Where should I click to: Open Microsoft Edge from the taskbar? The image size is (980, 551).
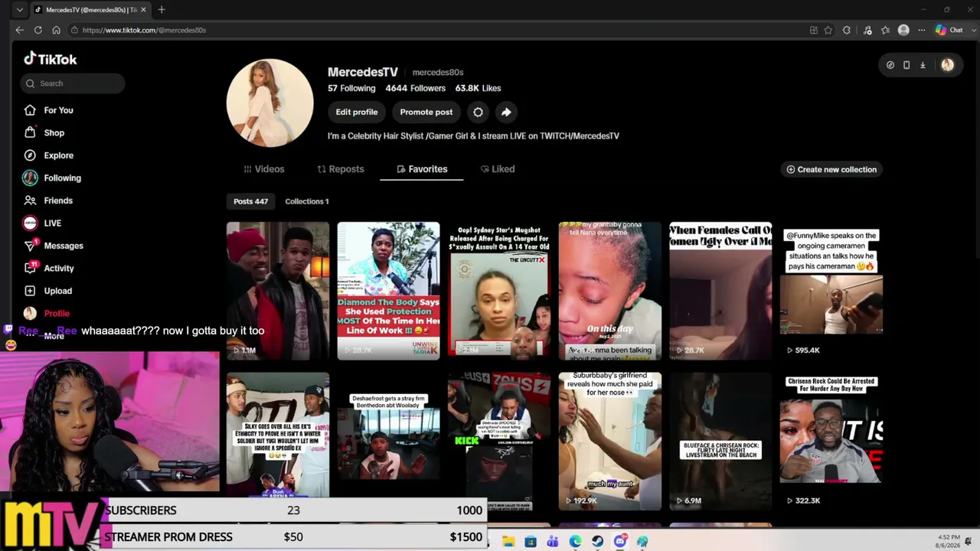click(575, 542)
